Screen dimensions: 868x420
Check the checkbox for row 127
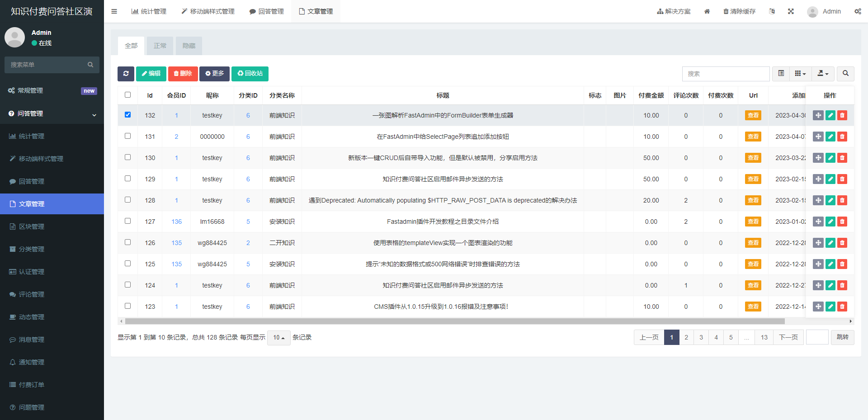127,221
